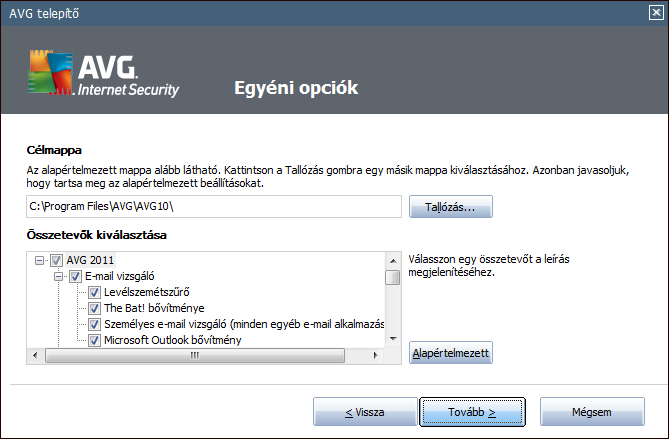Uncheck Microsoft Outlook bővítmény checkbox
669x439 pixels.
click(94, 340)
